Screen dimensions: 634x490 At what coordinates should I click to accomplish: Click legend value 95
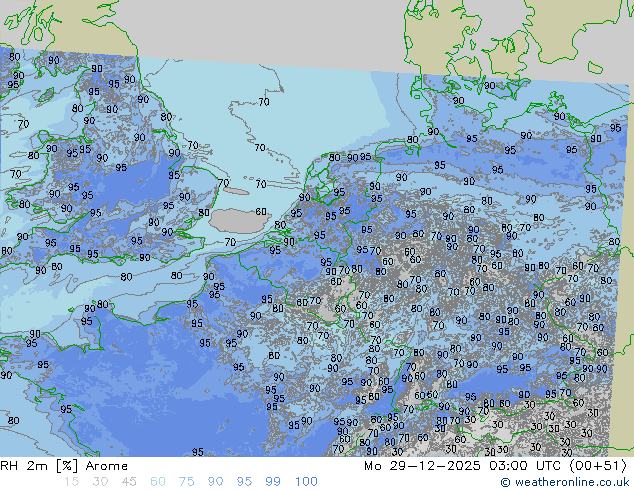(244, 482)
